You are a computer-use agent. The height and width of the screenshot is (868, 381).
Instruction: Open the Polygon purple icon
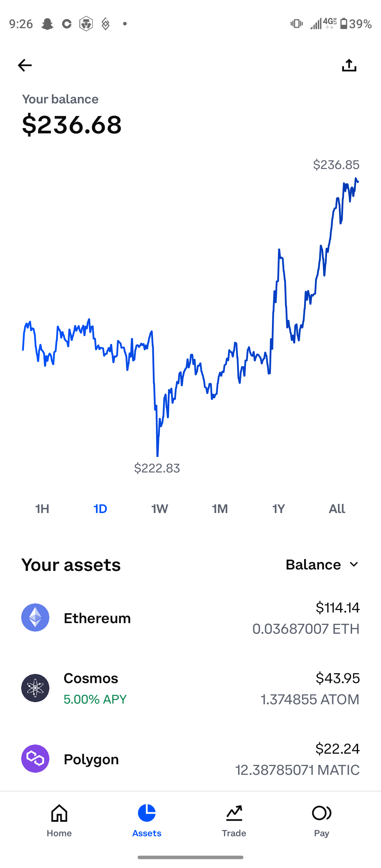coord(35,759)
